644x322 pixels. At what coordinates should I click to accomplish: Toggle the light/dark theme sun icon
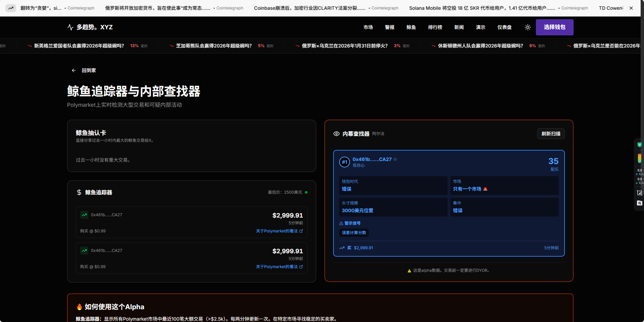click(x=527, y=27)
